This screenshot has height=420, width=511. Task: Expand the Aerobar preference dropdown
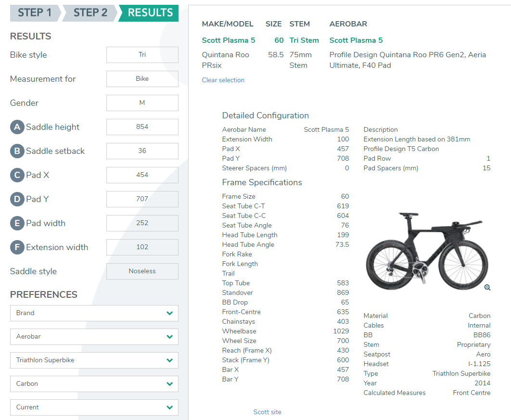94,337
